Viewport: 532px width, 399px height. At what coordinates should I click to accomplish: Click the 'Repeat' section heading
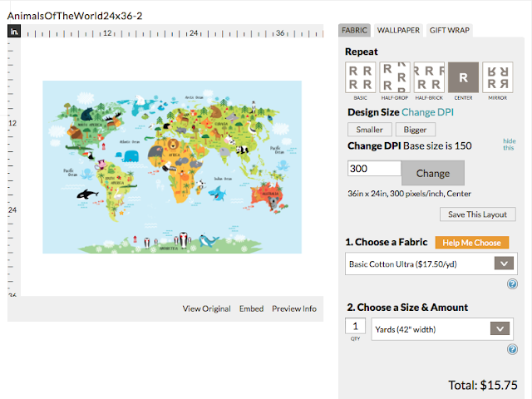[x=362, y=52]
